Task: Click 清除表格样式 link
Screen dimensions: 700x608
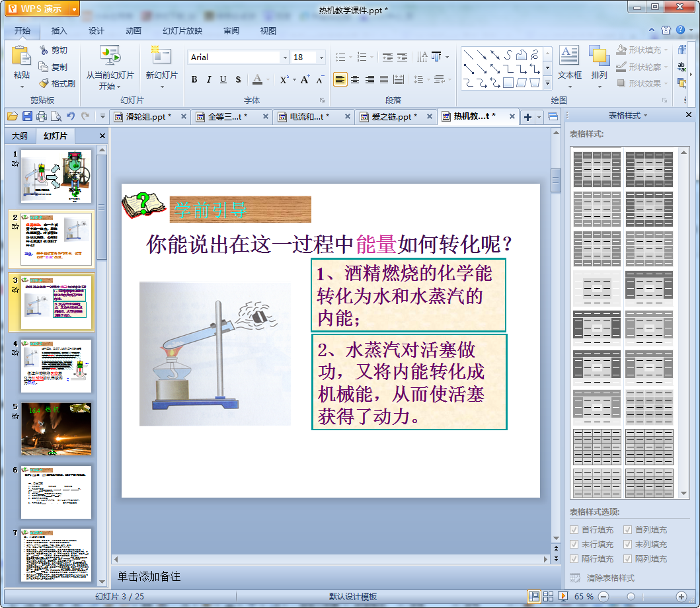Action: pyautogui.click(x=610, y=578)
